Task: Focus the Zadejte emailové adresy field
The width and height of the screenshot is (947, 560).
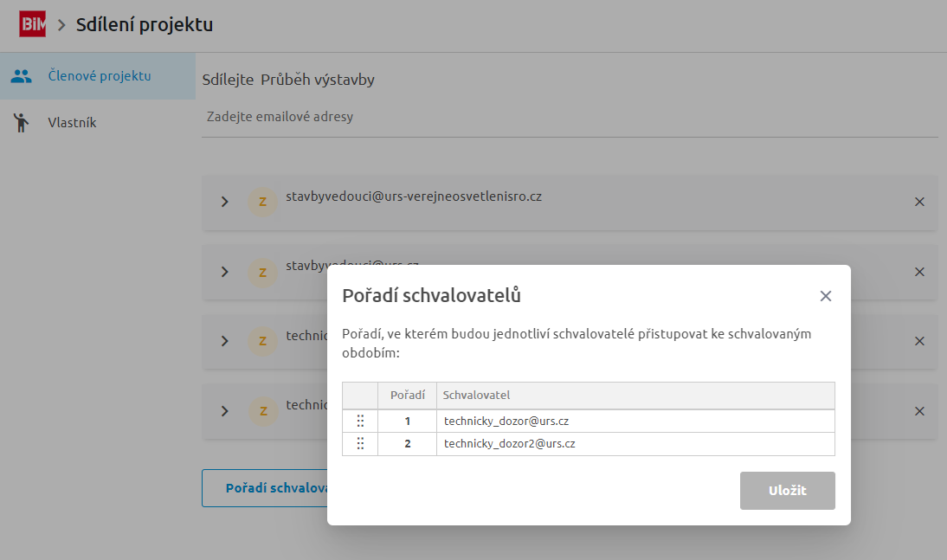Action: pos(571,117)
